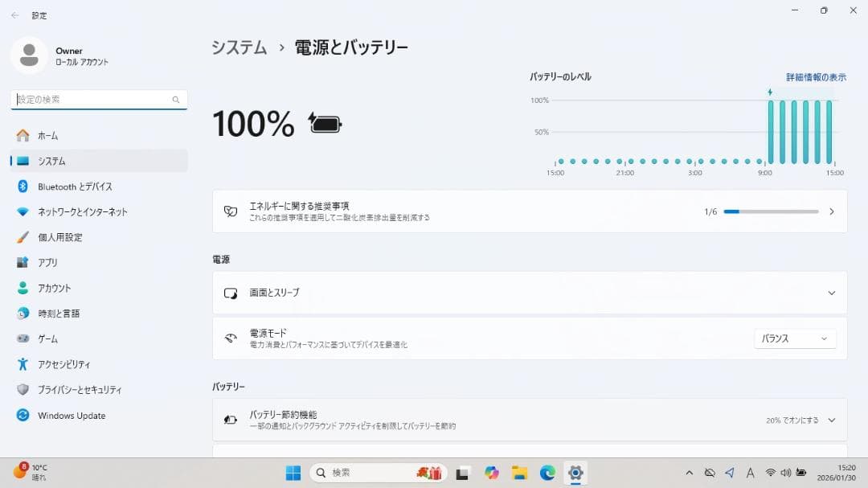Screen dimensions: 868x488
Task: Open Windows Update from the sidebar
Action: pos(72,415)
